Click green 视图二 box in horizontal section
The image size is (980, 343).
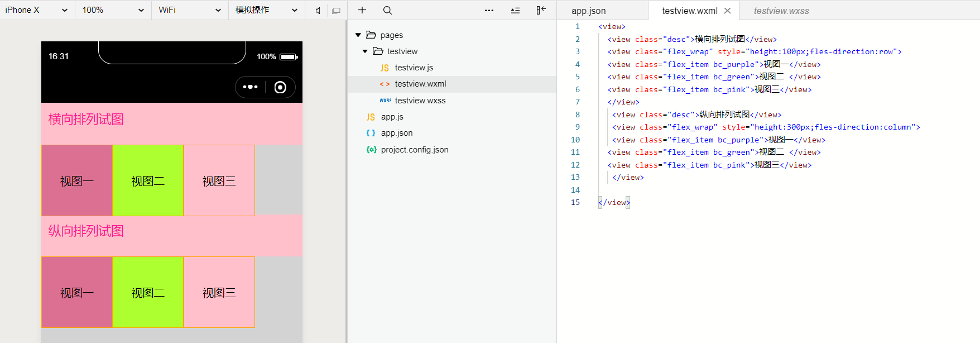(148, 180)
